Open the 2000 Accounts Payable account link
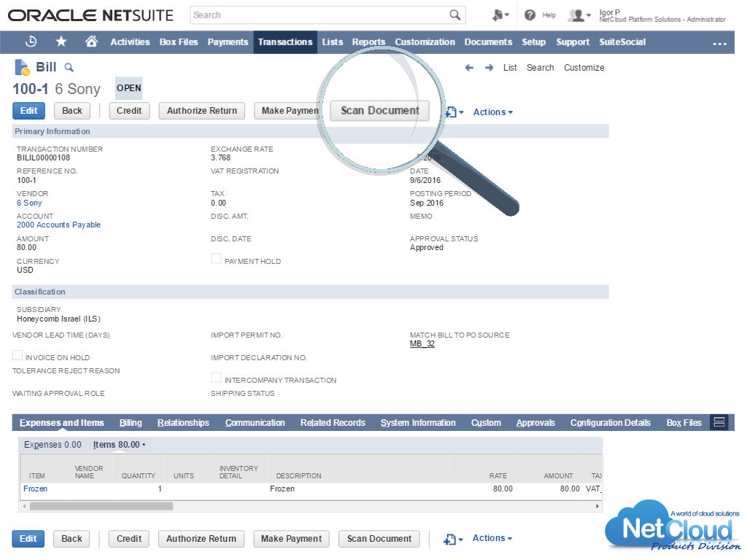The image size is (747, 560). point(58,225)
